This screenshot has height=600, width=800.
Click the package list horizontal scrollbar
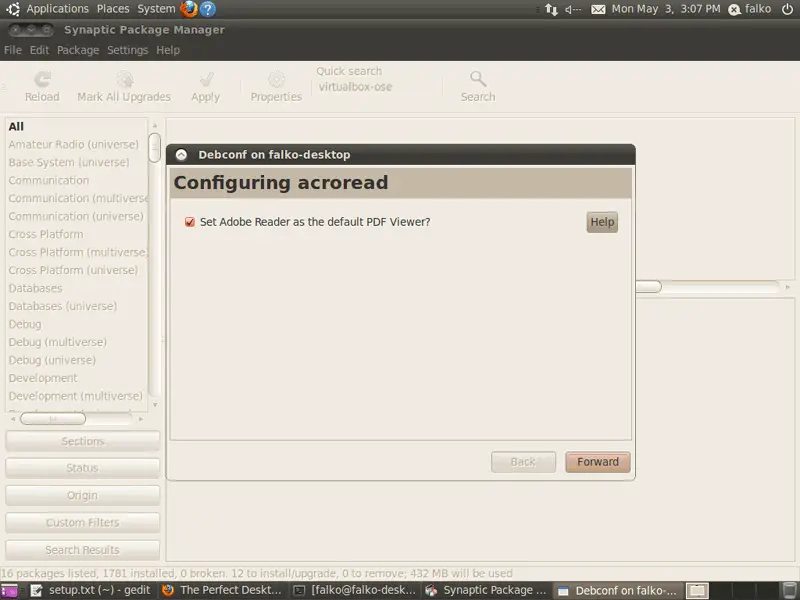708,287
